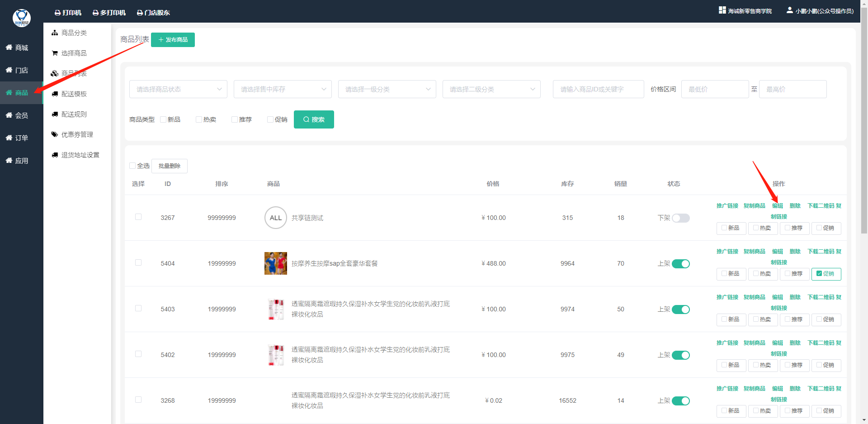Click the round site logo
Screen dimensions: 868x424
pyautogui.click(x=21, y=18)
